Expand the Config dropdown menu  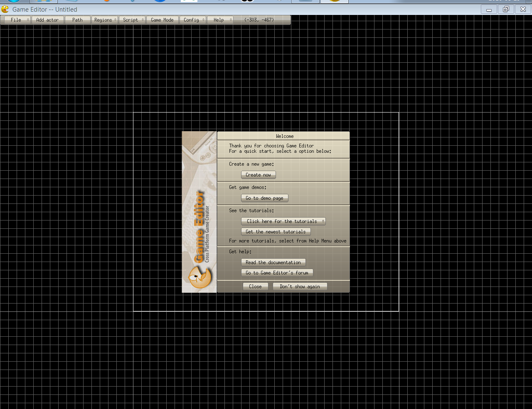pyautogui.click(x=193, y=20)
